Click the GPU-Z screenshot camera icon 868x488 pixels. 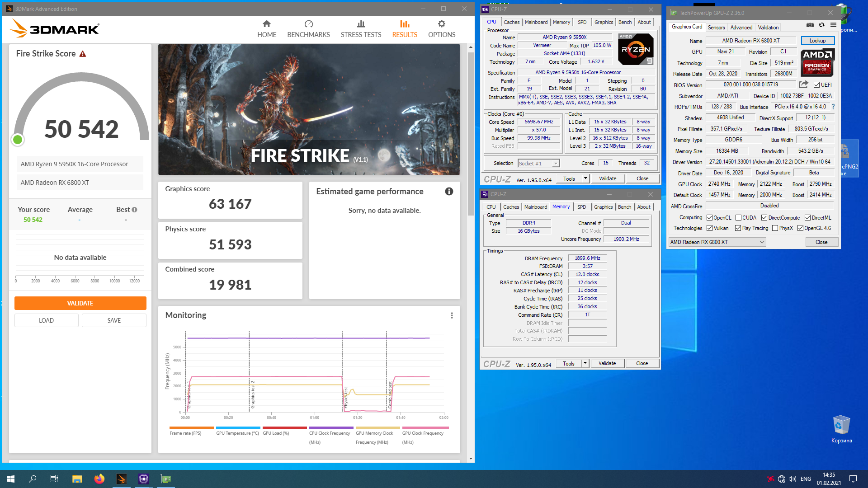pos(810,25)
